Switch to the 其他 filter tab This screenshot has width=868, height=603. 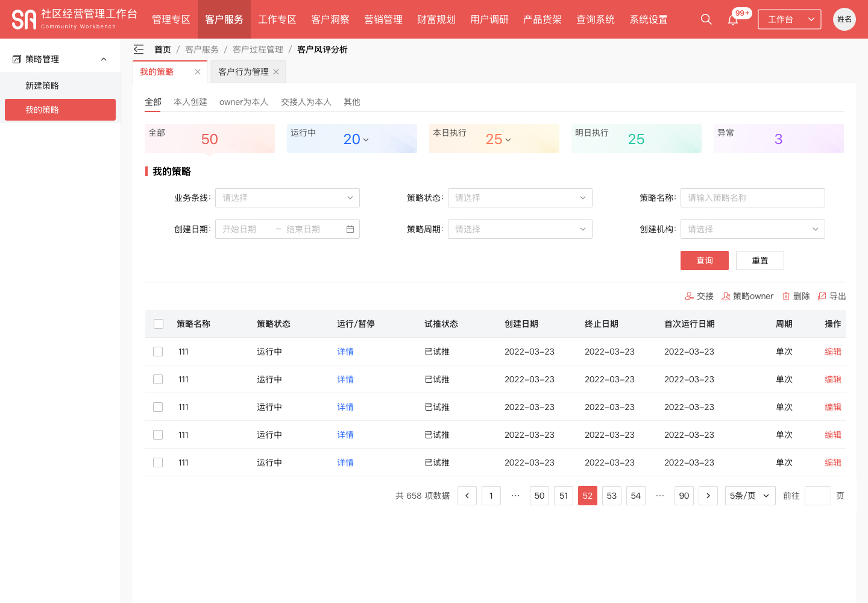pos(352,102)
